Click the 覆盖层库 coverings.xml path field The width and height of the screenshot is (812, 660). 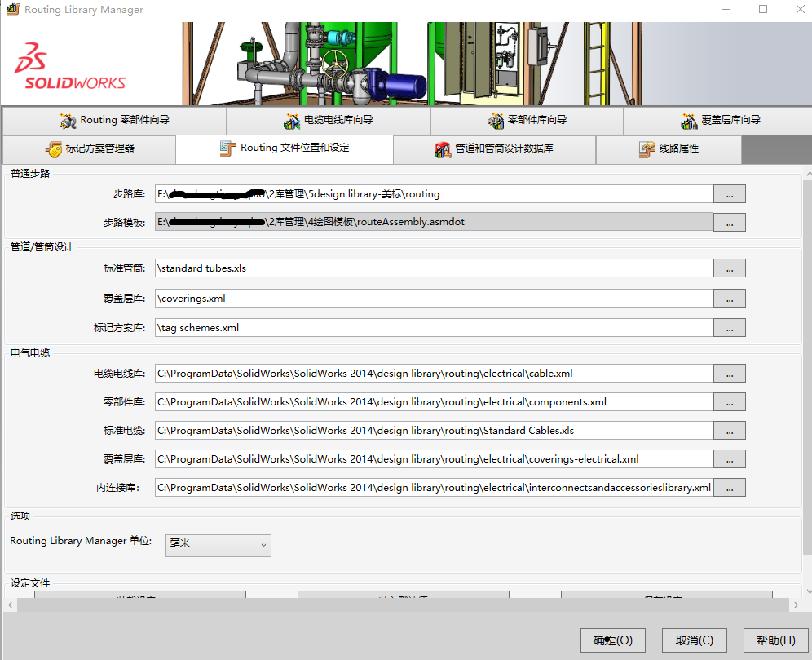coord(434,299)
